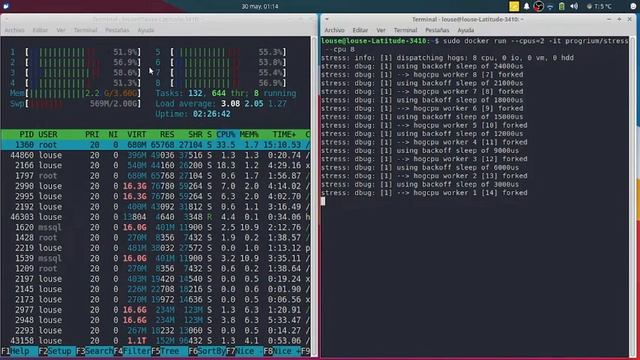The width and height of the screenshot is (640, 360).
Task: Click the Swp usage meter in htop
Action: point(76,104)
